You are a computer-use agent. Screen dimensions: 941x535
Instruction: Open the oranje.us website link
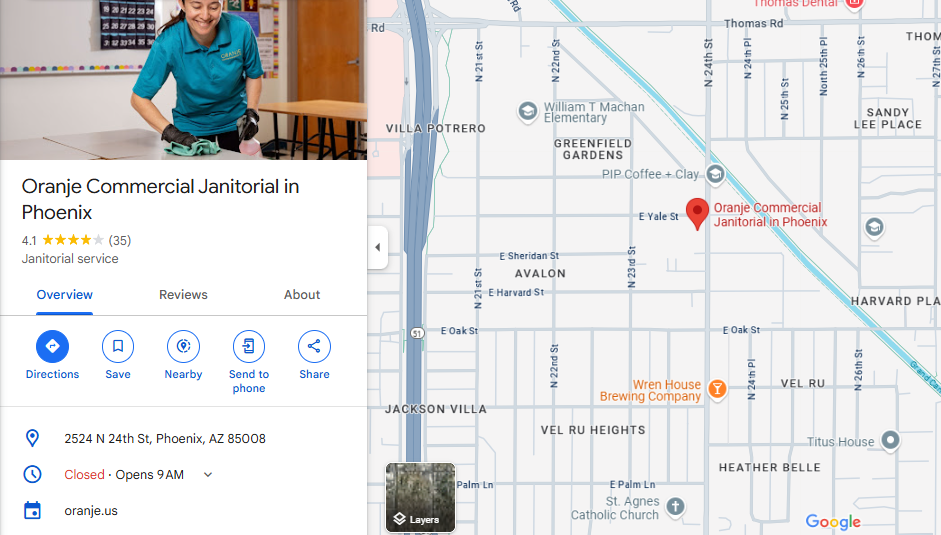coord(91,511)
